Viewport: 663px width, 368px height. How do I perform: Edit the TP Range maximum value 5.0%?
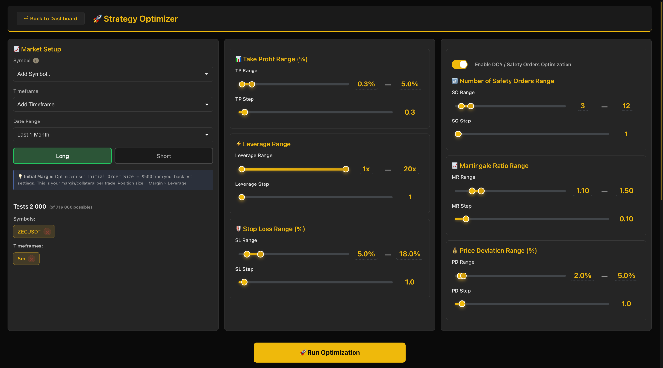click(x=409, y=84)
